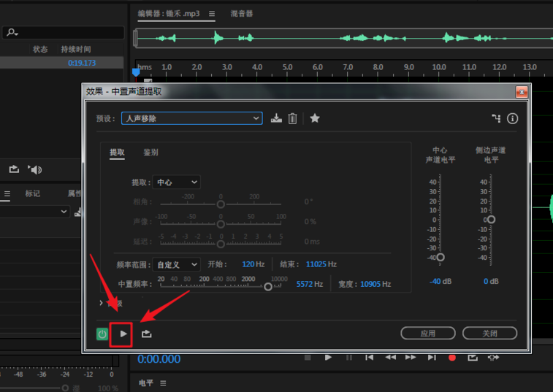This screenshot has height=392, width=553.
Task: Click the 持续时间 column header
Action: click(76, 50)
